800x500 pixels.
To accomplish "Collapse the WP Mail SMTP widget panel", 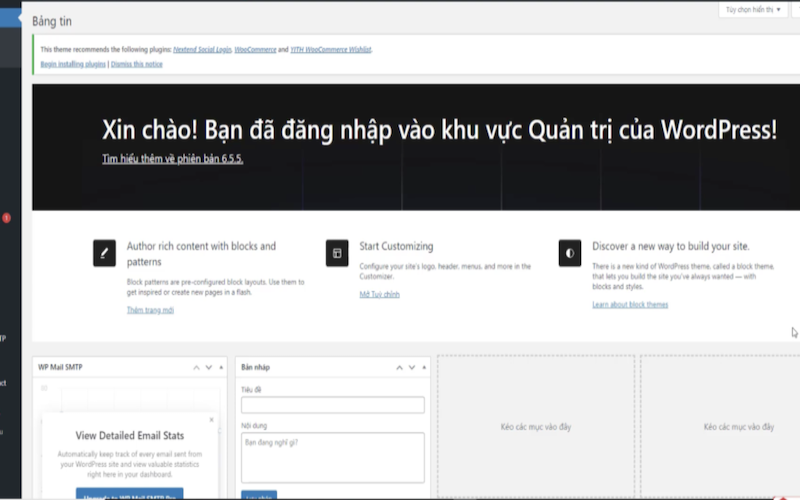I will [221, 368].
